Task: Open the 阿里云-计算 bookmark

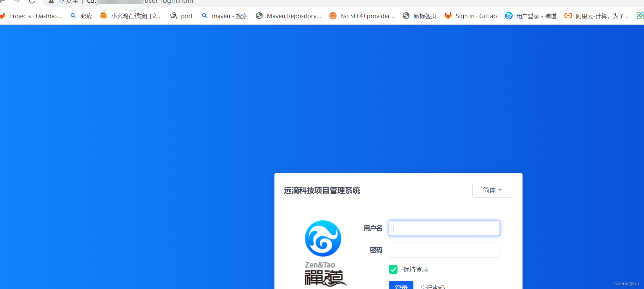Action: (x=597, y=16)
